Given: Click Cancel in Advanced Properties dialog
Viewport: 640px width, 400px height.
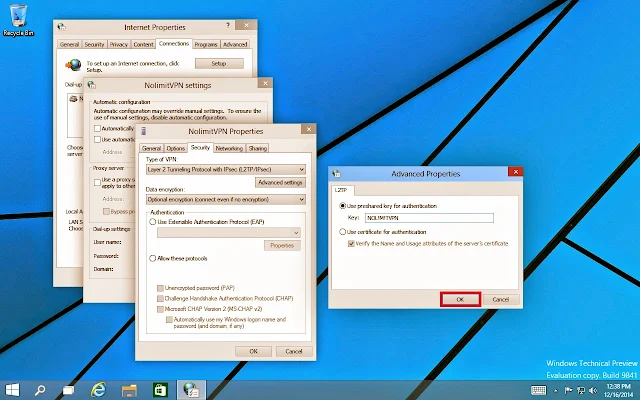Looking at the screenshot, I should point(501,300).
